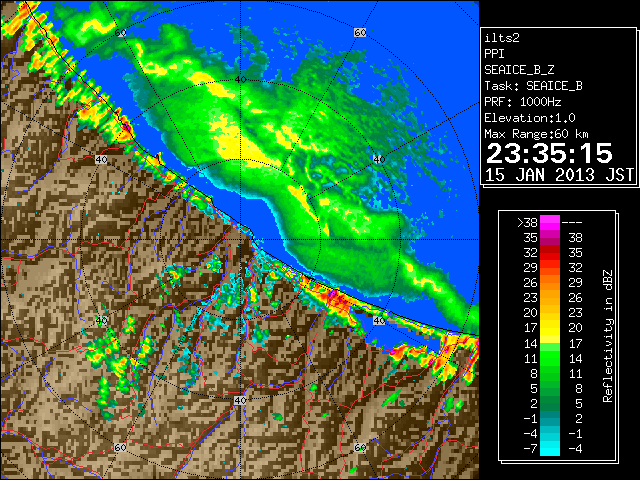Click the "Max Range:60 km" text
640x480 pixels.
pyautogui.click(x=536, y=134)
